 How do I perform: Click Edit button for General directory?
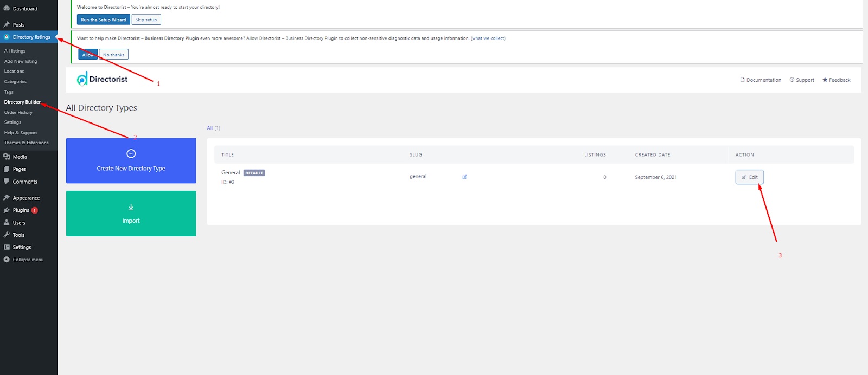[750, 177]
